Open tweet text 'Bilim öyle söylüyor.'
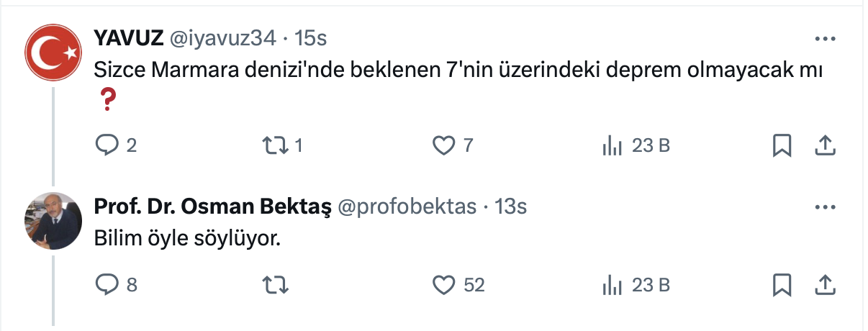This screenshot has height=331, width=868. 186,238
